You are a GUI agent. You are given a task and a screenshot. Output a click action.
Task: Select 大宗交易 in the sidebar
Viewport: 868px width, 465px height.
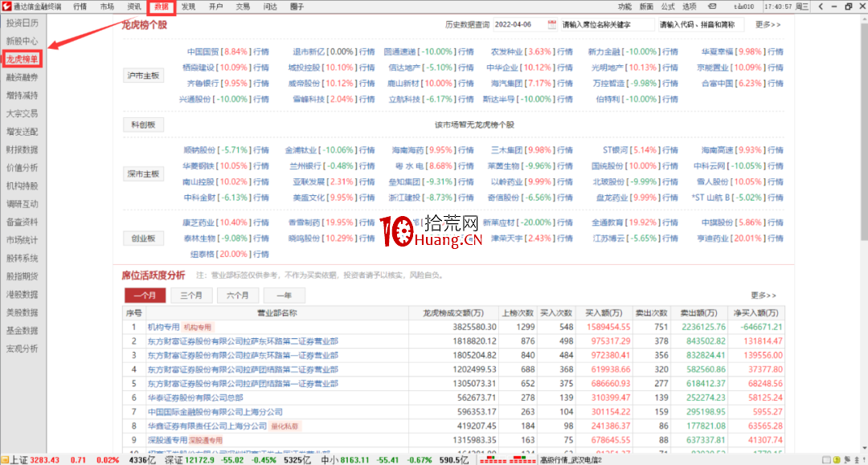(23, 113)
